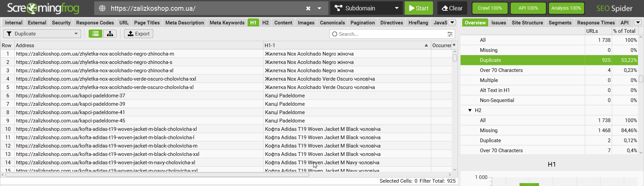Open the Site Structure tab
Image resolution: width=644 pixels, height=186 pixels.
[x=527, y=22]
